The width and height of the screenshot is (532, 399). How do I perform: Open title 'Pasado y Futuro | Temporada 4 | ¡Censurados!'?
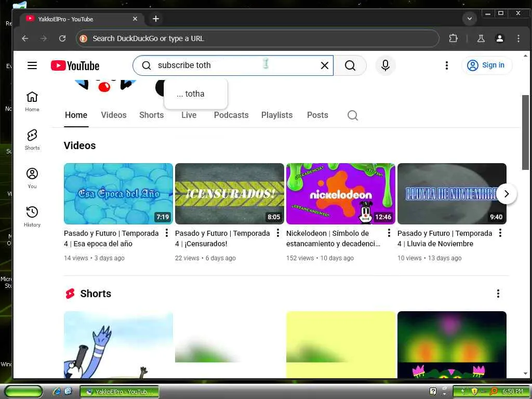(x=222, y=238)
